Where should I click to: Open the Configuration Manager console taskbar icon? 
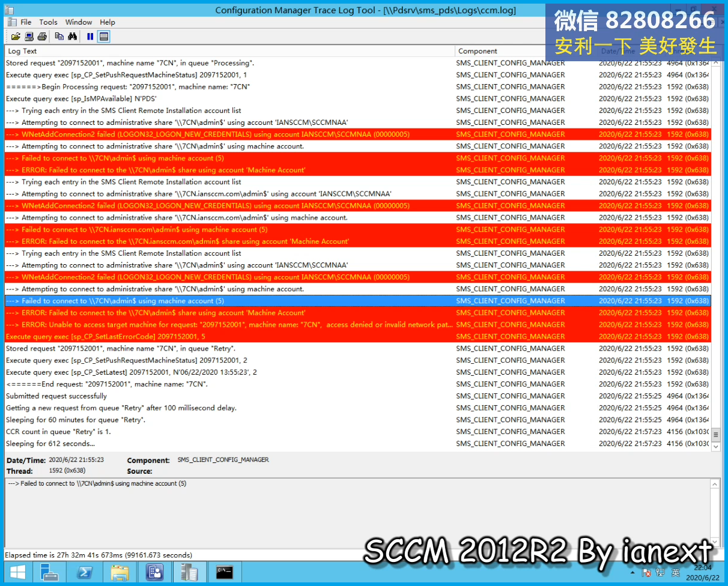154,573
